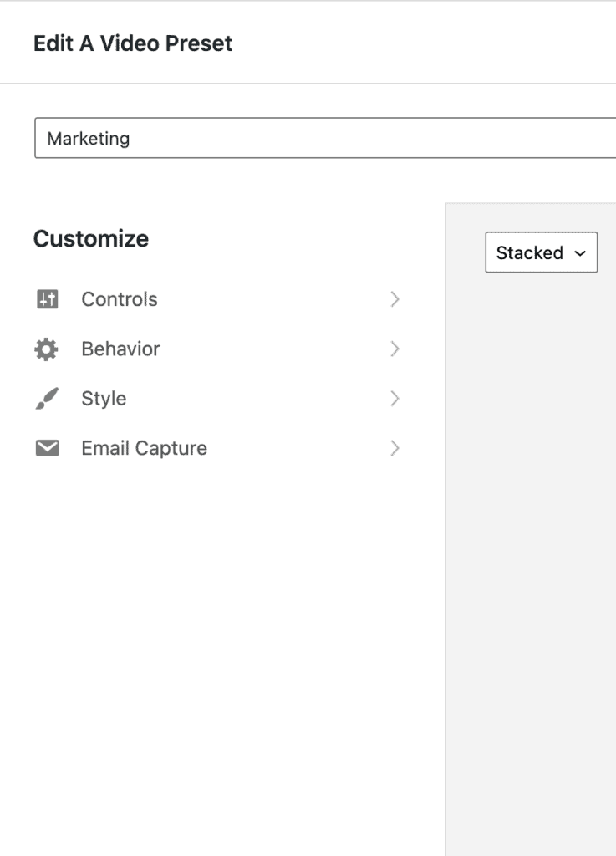616x856 pixels.
Task: Click the Customize heading
Action: 90,238
